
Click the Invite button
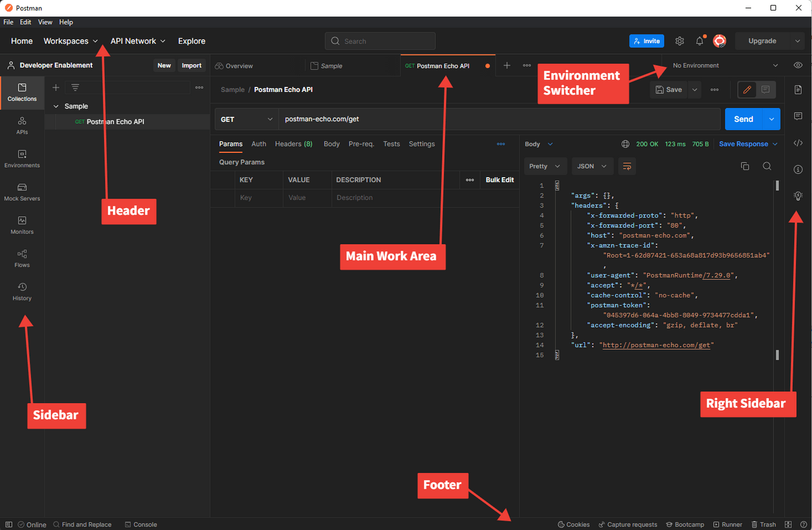(x=646, y=41)
